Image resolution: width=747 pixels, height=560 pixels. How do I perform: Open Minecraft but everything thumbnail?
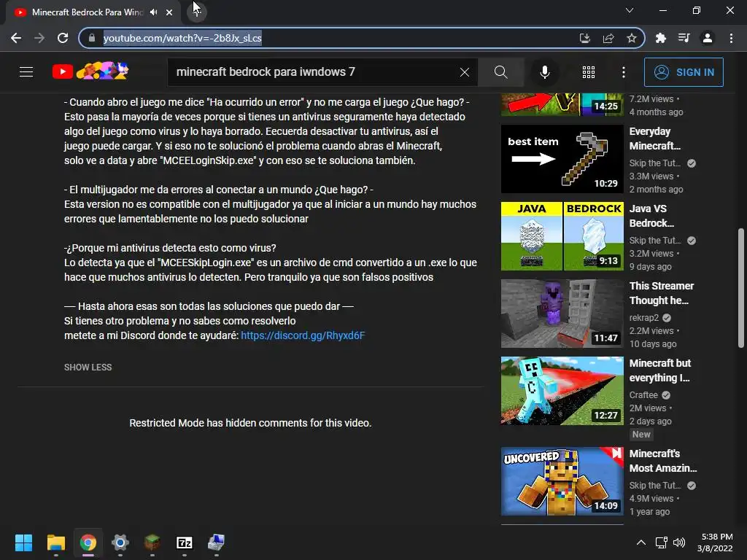coord(562,391)
